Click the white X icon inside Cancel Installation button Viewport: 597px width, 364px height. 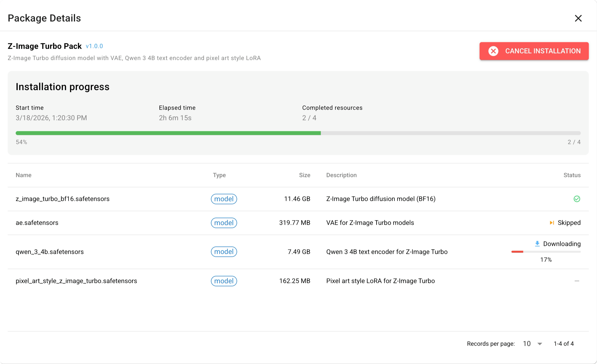tap(493, 51)
